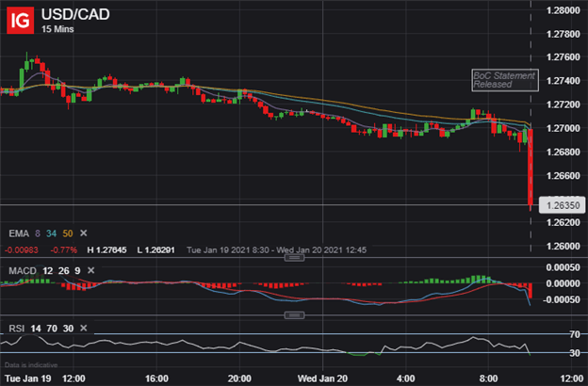Open MACD indicator settings label
588x386 pixels.
(23, 270)
